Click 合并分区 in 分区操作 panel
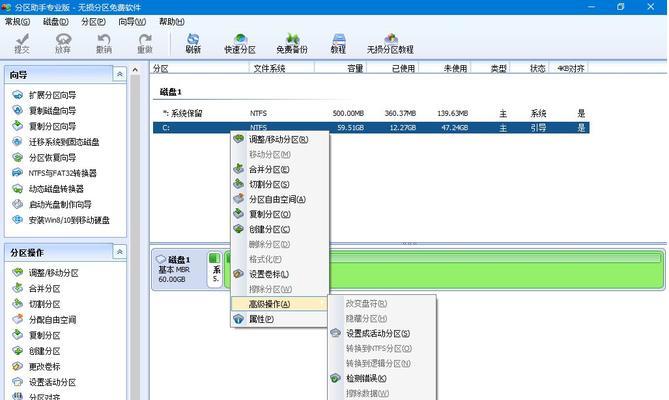Screen dimensions: 669x400 pos(36,289)
